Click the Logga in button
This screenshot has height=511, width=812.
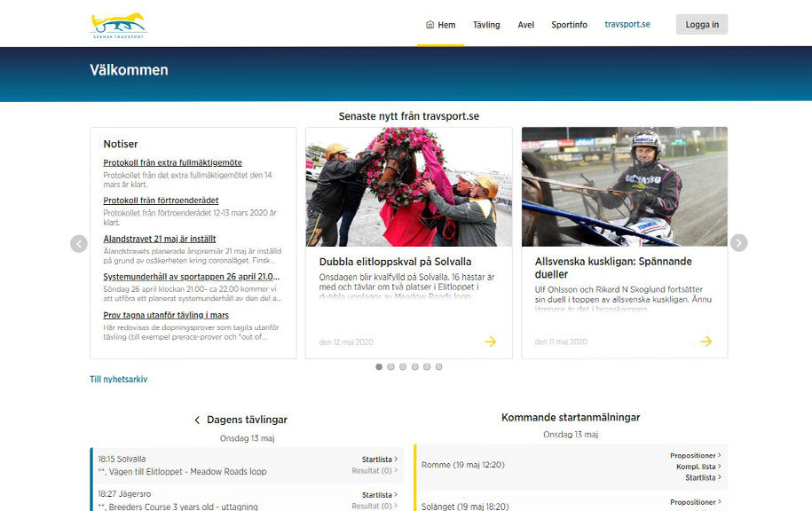[x=701, y=25]
